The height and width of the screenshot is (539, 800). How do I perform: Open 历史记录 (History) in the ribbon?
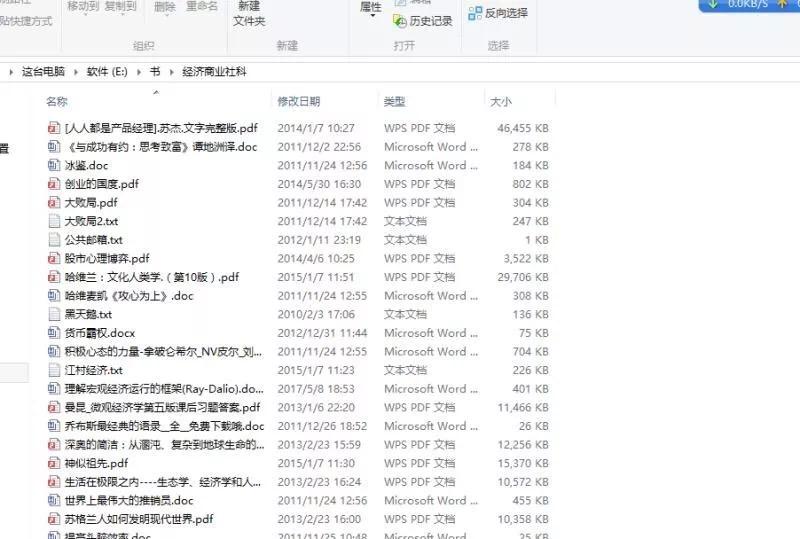pos(422,21)
